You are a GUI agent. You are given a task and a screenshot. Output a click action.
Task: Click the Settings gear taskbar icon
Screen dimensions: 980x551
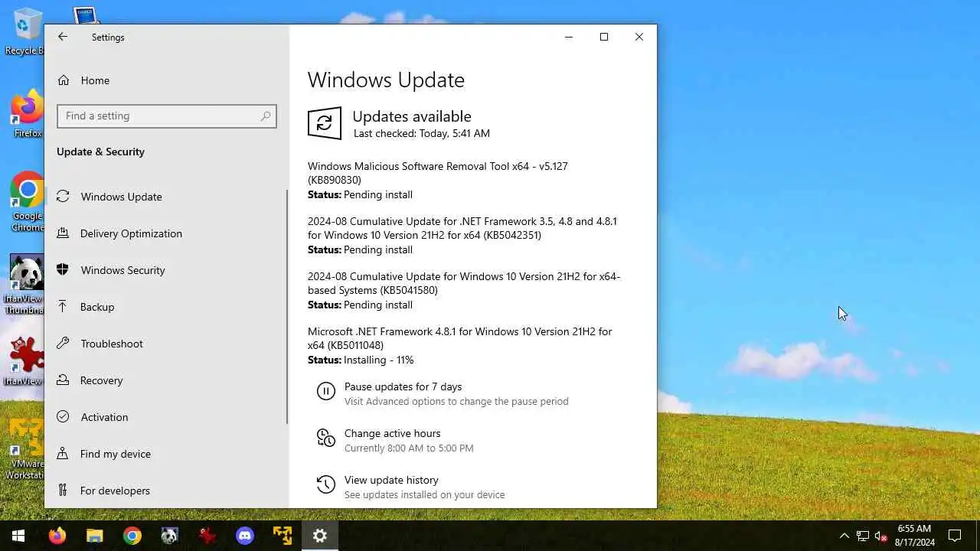320,536
